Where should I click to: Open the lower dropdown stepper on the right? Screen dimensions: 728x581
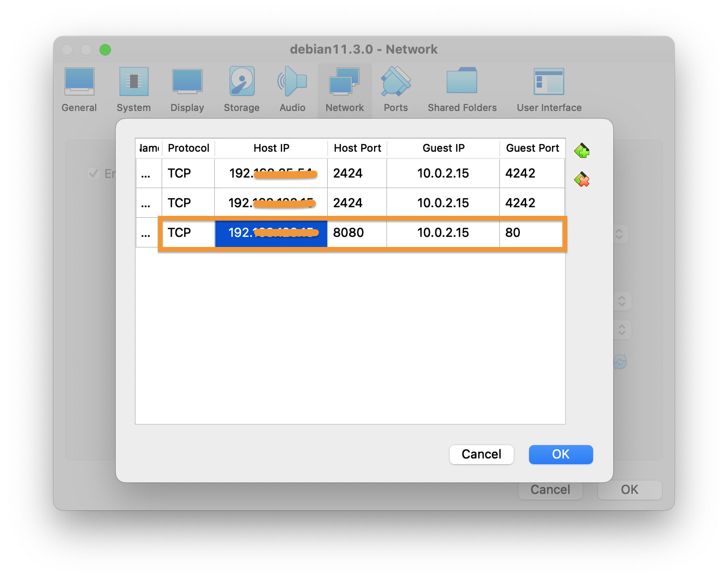point(622,330)
